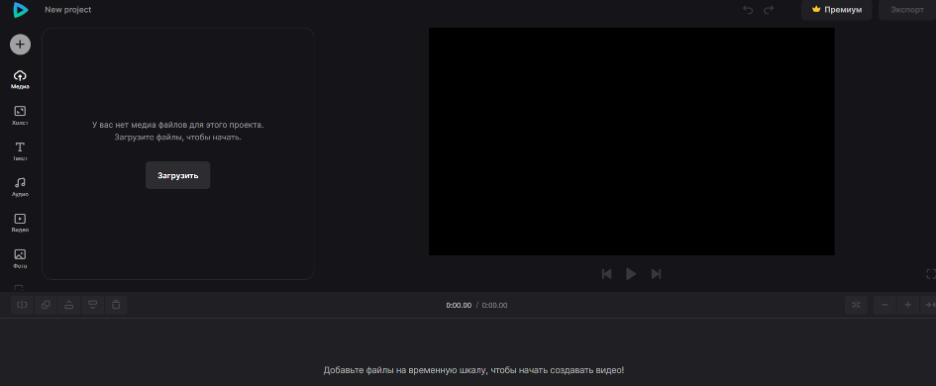Click the split clip icon in timeline toolbar
936x386 pixels.
coord(22,305)
